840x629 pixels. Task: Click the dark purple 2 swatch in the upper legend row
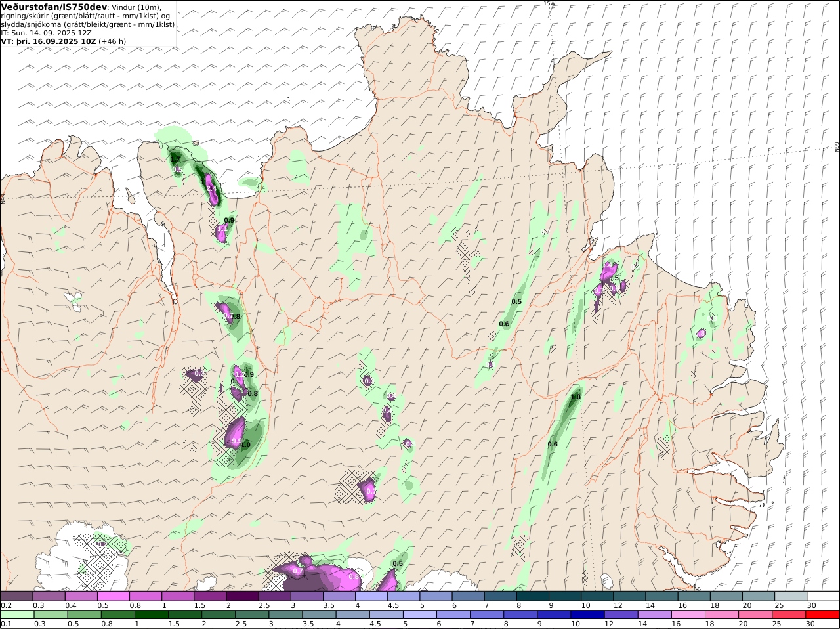(241, 596)
